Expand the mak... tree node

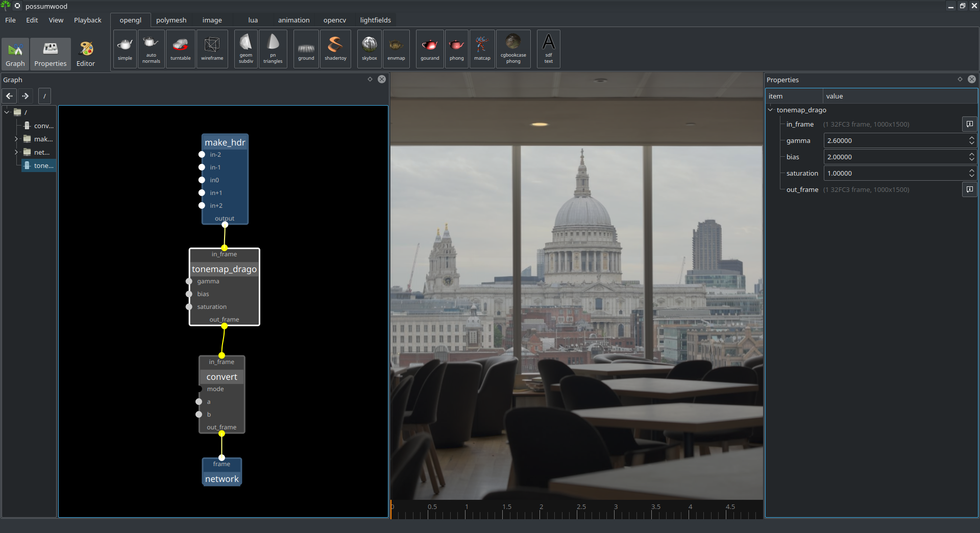point(16,139)
